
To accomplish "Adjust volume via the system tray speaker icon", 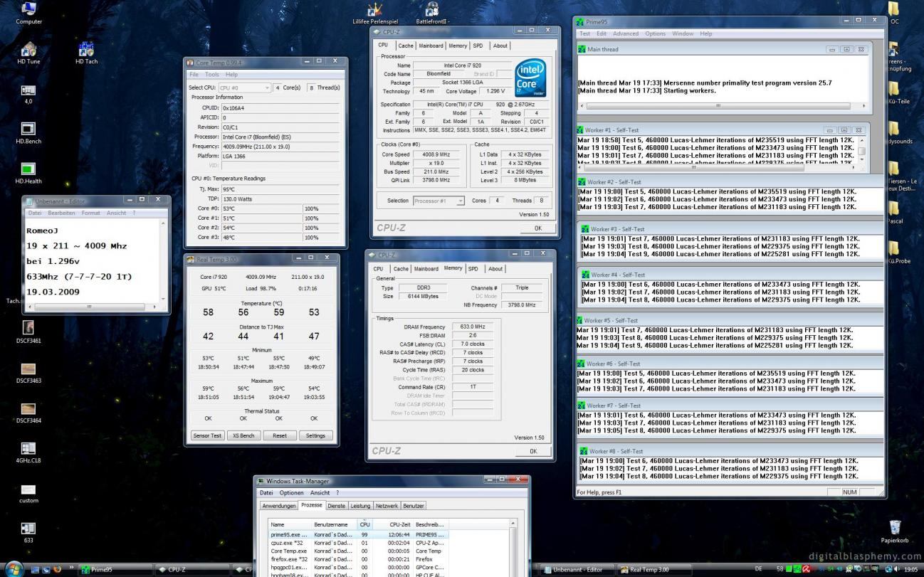I will coord(898,569).
